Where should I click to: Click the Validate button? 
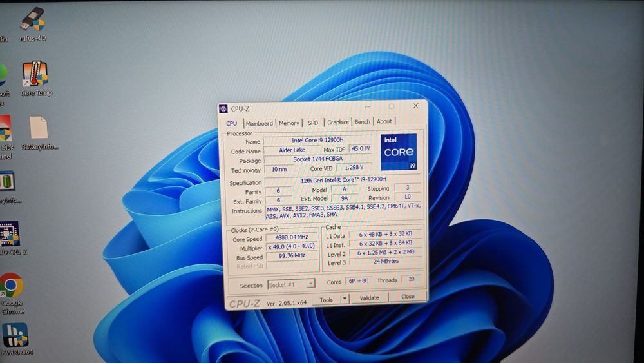[369, 298]
